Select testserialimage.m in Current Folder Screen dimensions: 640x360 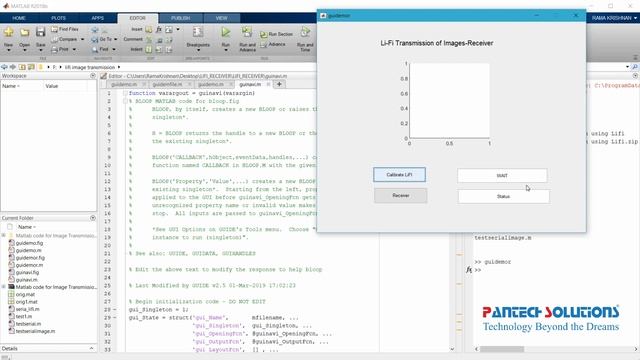pos(35,331)
